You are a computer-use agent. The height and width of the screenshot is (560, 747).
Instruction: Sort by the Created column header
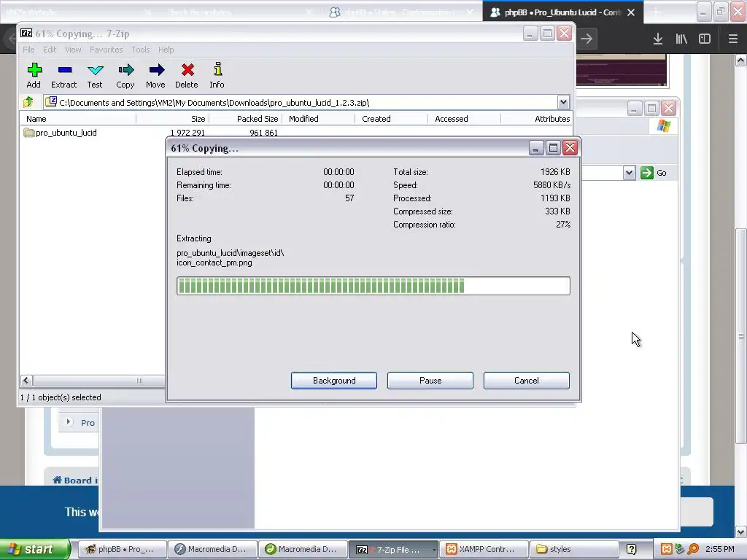coord(391,119)
